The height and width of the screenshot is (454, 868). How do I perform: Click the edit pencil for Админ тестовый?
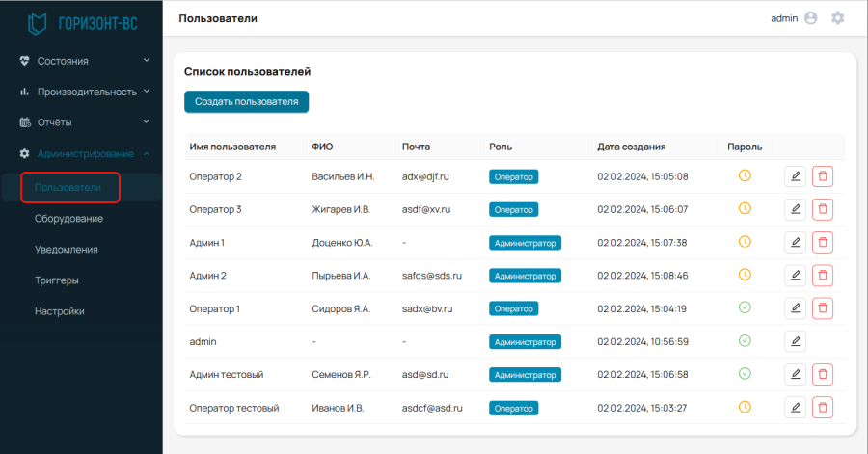click(x=795, y=374)
